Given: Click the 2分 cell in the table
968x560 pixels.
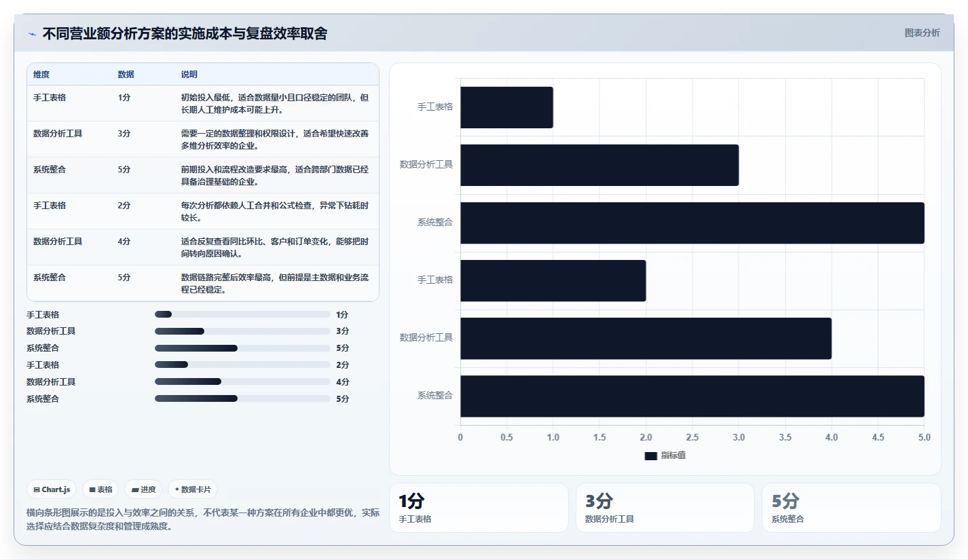Looking at the screenshot, I should (x=124, y=205).
